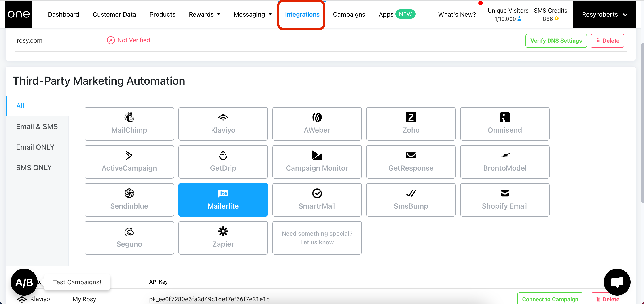
Task: Click the Zapier asterisk icon
Action: 223,231
